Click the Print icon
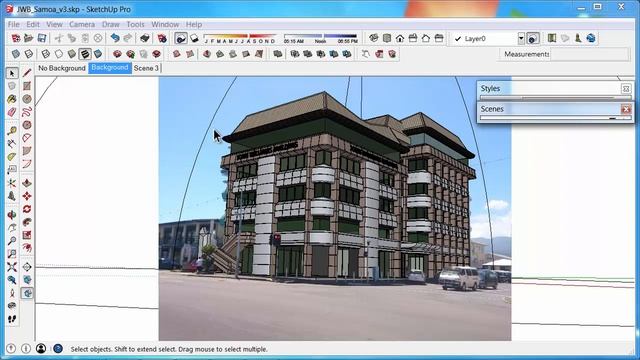The width and height of the screenshot is (640, 360). [x=144, y=38]
